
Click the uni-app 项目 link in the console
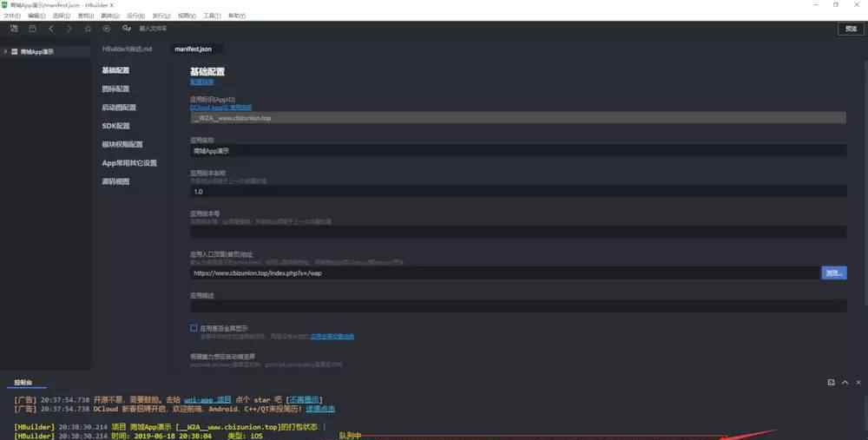(x=207, y=399)
